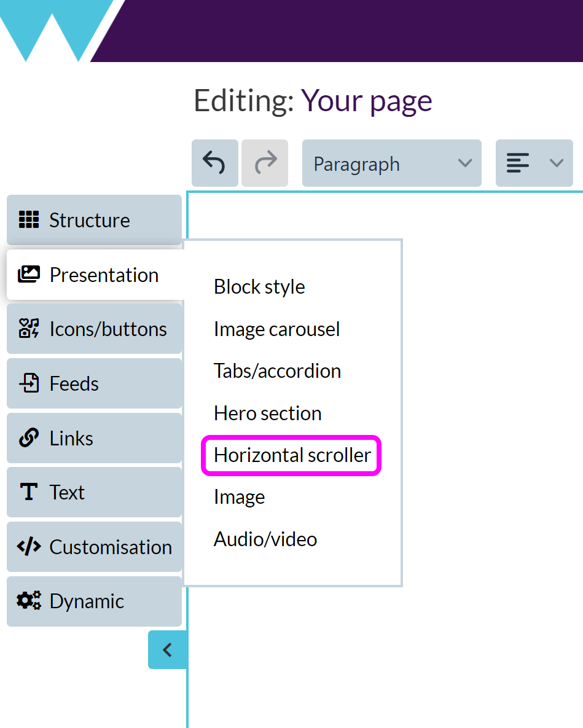Click the undo arrow icon
Viewport: 583px width, 728px height.
(214, 163)
